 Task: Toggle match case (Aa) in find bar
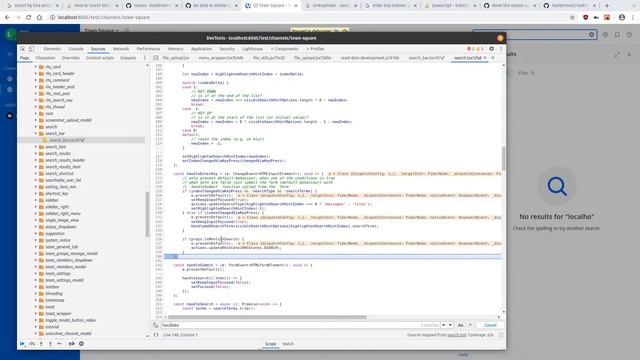tap(460, 325)
